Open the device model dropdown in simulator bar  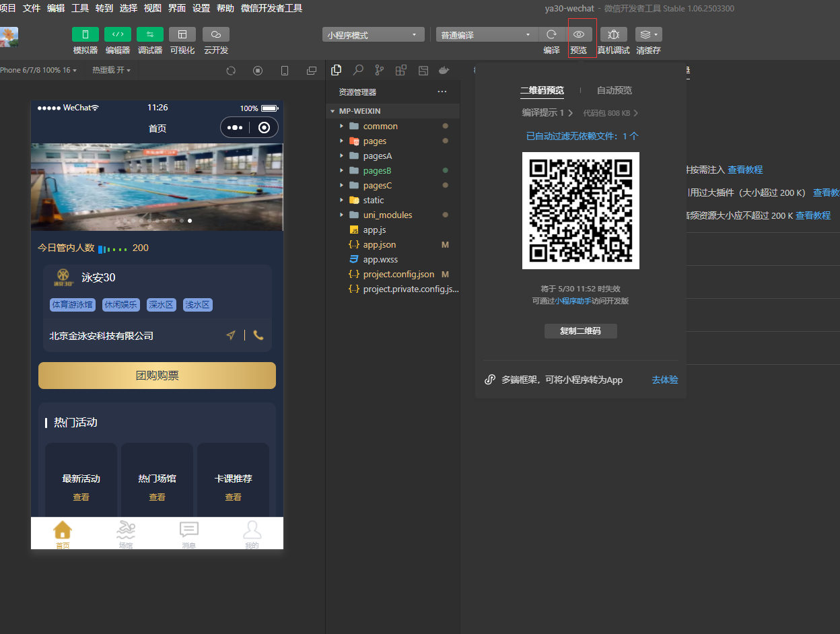pyautogui.click(x=38, y=70)
